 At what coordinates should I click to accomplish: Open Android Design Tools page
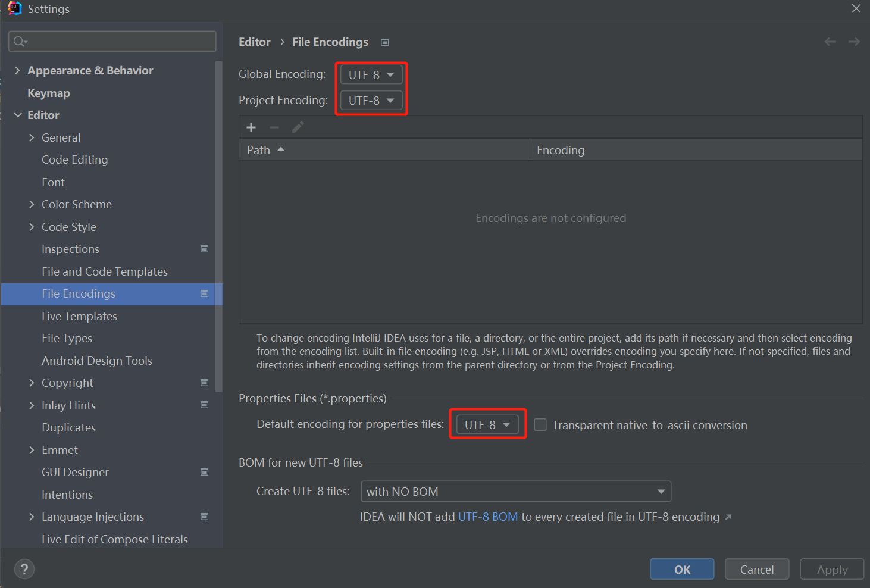(97, 361)
